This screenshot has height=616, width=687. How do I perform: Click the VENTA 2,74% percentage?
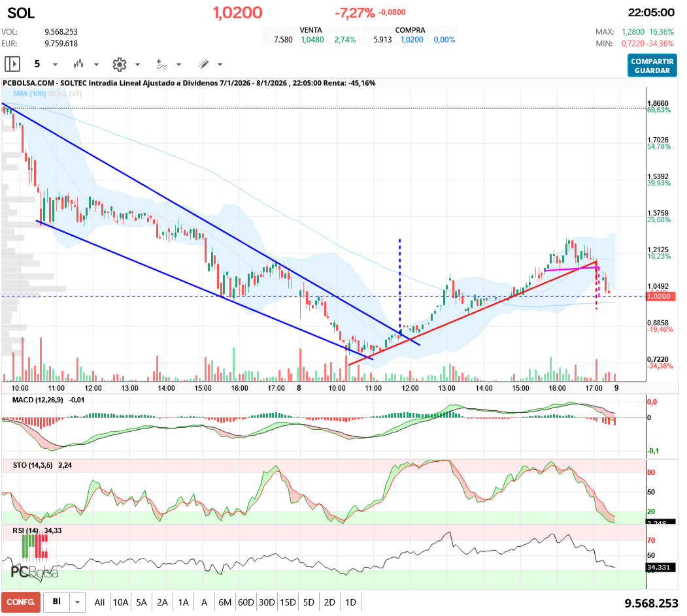coord(345,39)
